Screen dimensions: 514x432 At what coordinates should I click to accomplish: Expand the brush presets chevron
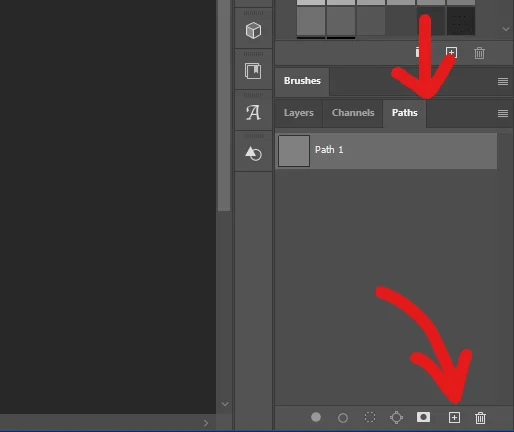[x=506, y=29]
